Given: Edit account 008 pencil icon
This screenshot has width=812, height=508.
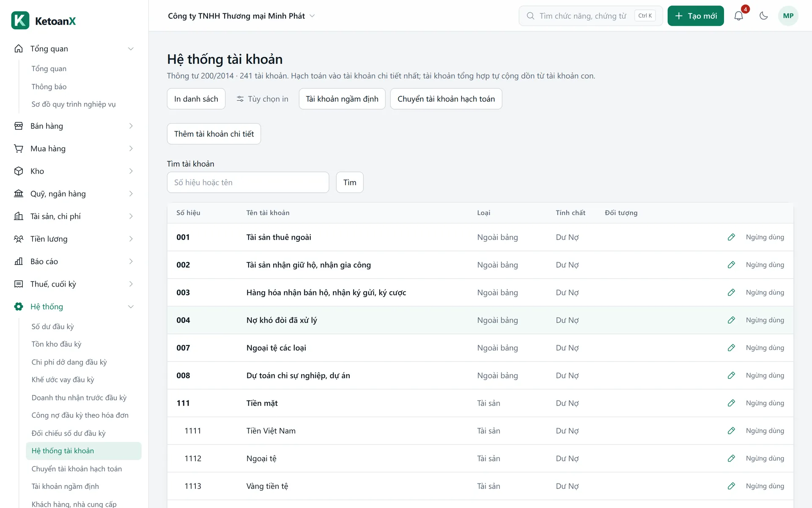Looking at the screenshot, I should click(731, 375).
